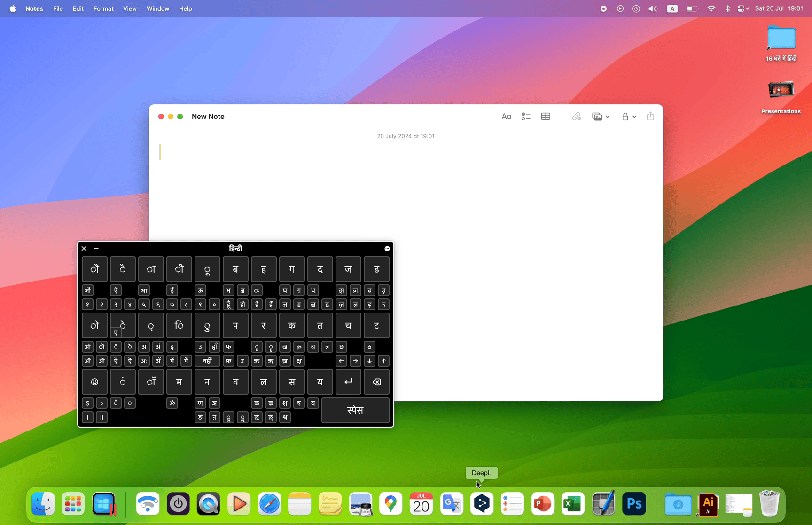Open the Downloads folder stack in Dock

[678, 504]
